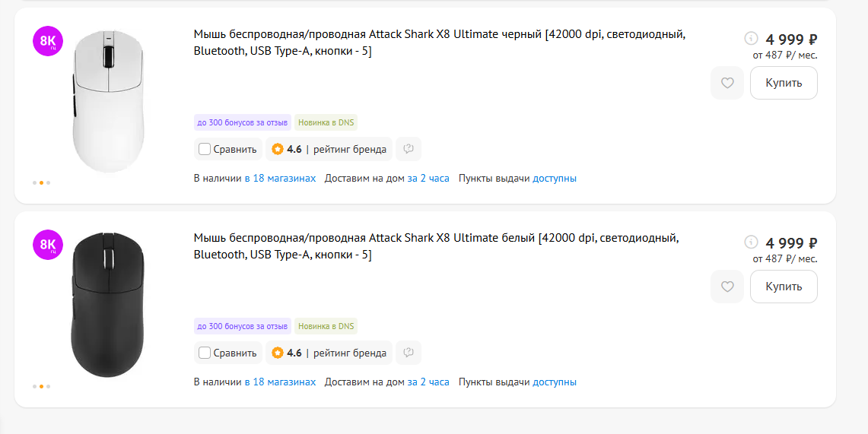868x434 pixels.
Task: Buy the first Attack Shark X8 with Купить
Action: click(x=784, y=83)
